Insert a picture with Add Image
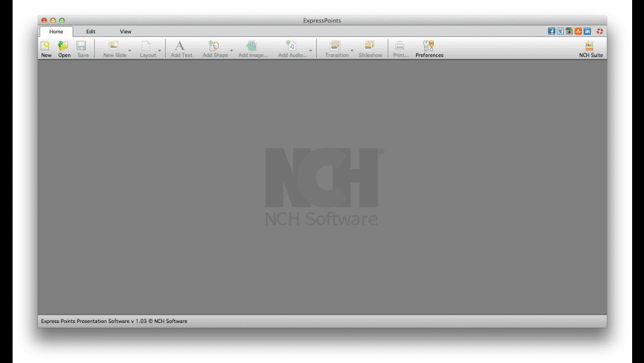The image size is (644, 363). pos(252,49)
